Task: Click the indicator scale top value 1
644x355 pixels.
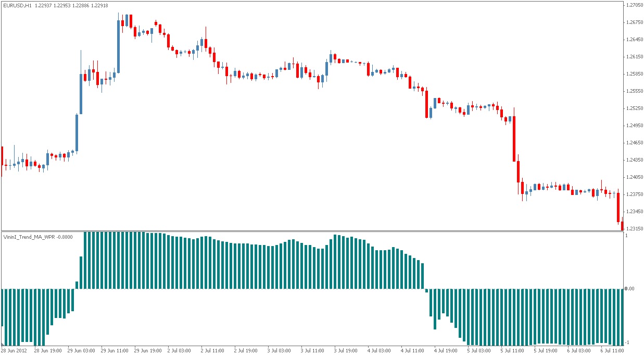Action: [x=627, y=236]
